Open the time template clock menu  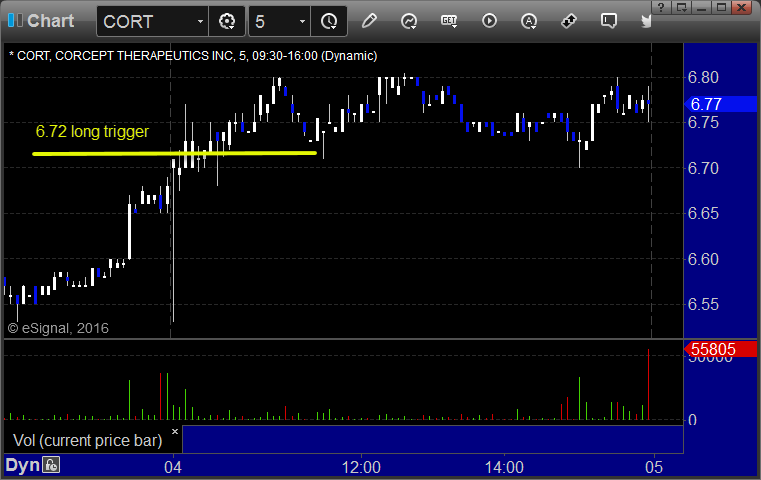point(329,21)
